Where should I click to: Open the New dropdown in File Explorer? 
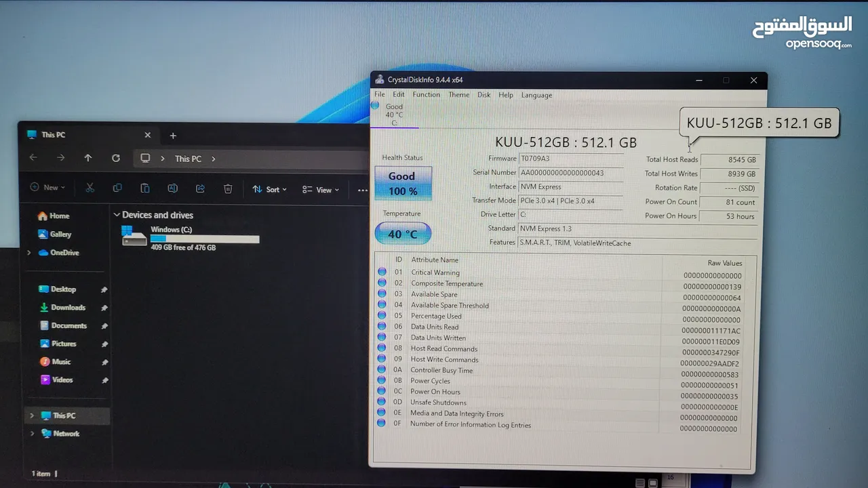pyautogui.click(x=47, y=188)
